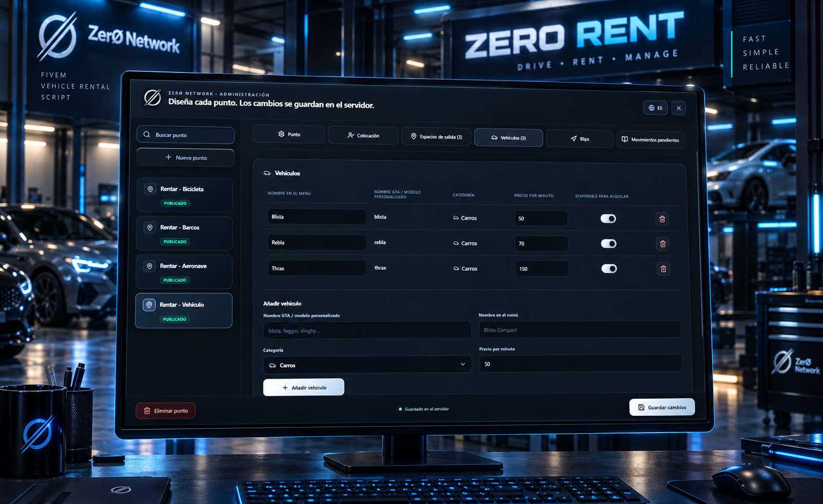Screen dimensions: 823x504
Task: Select the Thrax menu name field
Action: (x=316, y=268)
